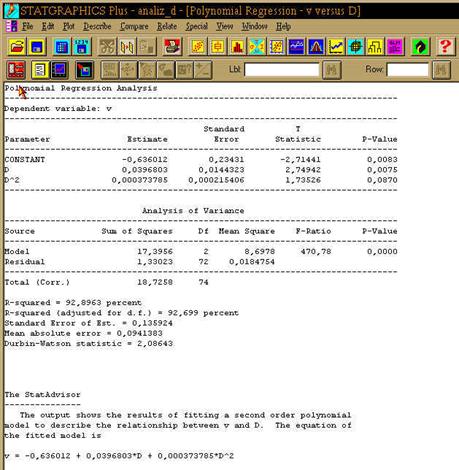Click the copy icon with two panels
This screenshot has width=459, height=470.
127,47
